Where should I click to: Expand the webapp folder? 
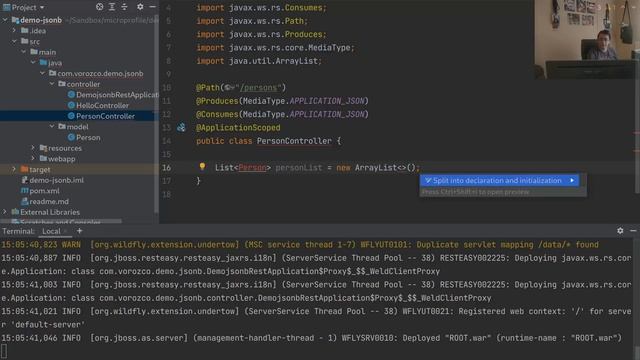tap(33, 158)
